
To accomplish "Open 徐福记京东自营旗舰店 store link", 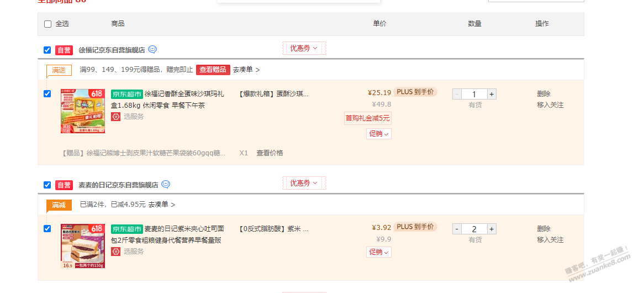I will [x=112, y=50].
